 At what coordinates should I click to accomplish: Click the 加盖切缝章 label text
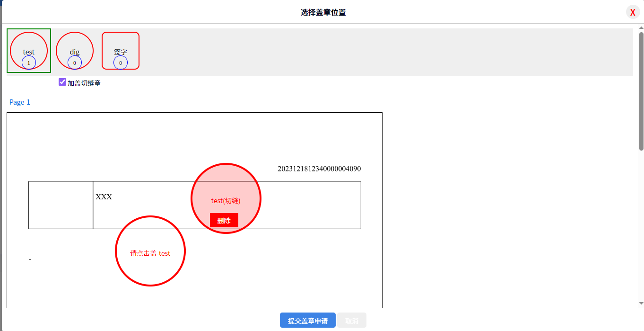coord(84,83)
